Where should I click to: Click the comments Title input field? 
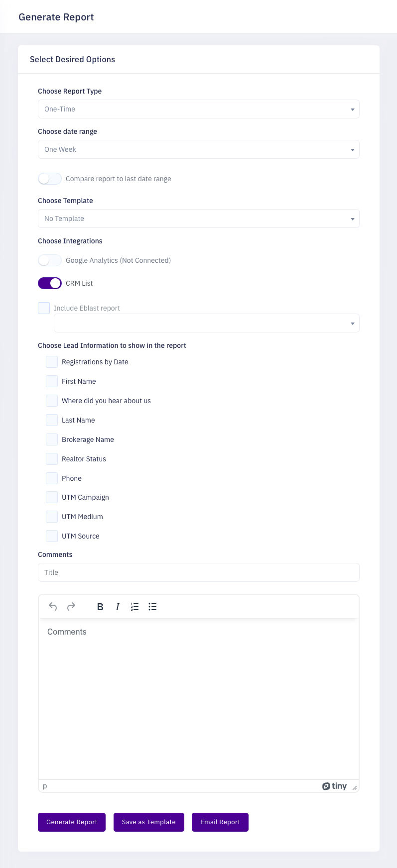point(198,572)
